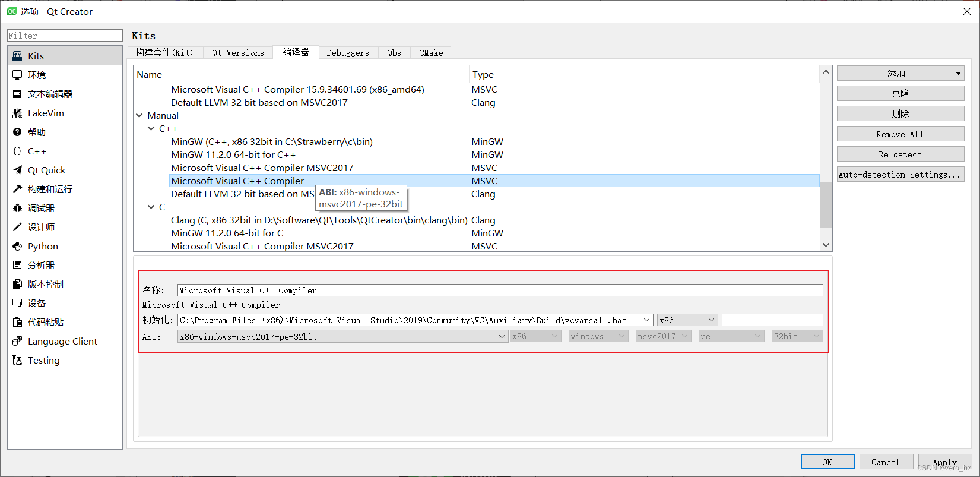Open the vcvarsall.bat path dropdown

(x=646, y=320)
